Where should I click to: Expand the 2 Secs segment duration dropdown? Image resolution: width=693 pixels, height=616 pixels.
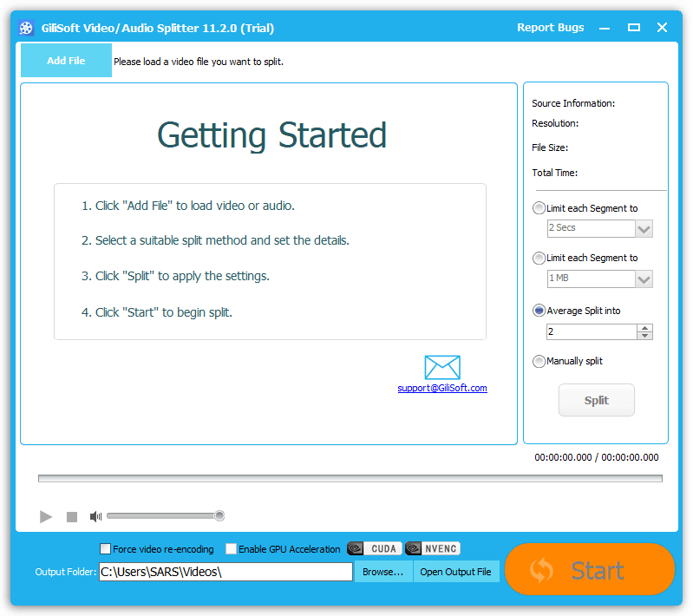[644, 228]
